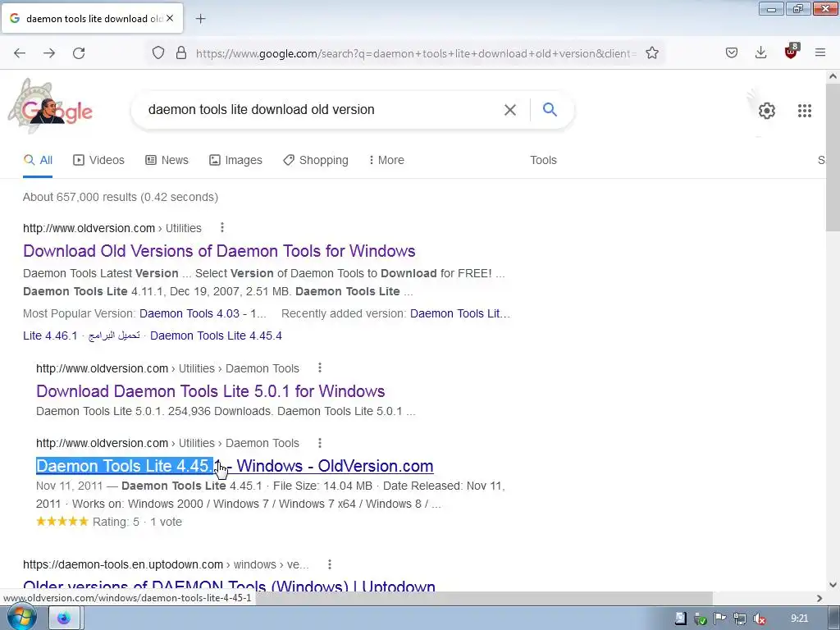Open the network tray icon
The image size is (840, 630).
click(740, 619)
